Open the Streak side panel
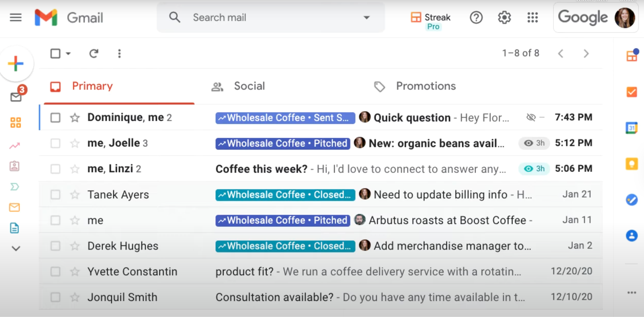 point(632,56)
